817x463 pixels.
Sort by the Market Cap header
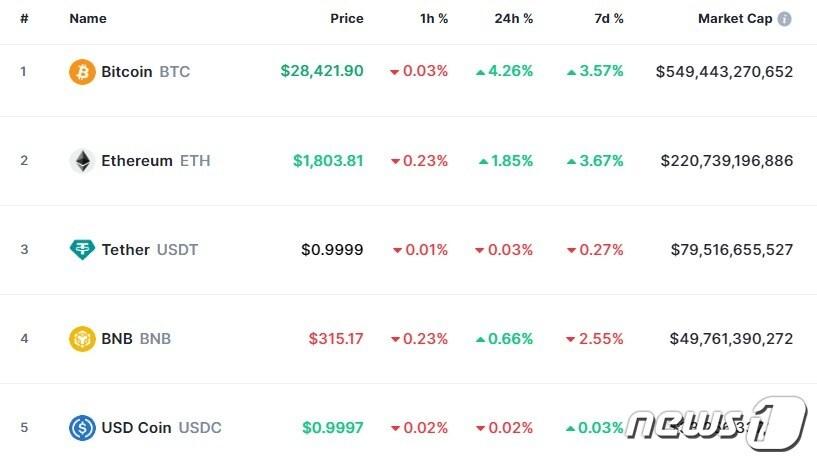[x=734, y=19]
